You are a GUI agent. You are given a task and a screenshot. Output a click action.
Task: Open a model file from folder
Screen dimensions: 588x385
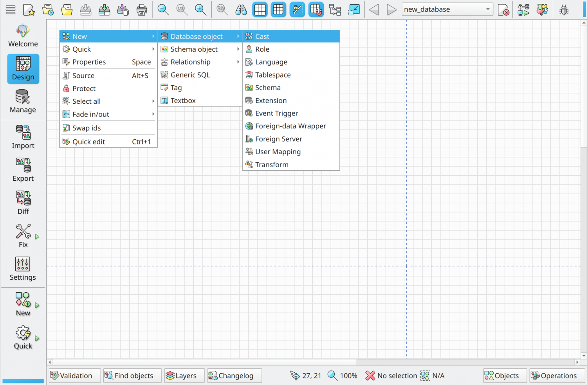[x=67, y=9]
